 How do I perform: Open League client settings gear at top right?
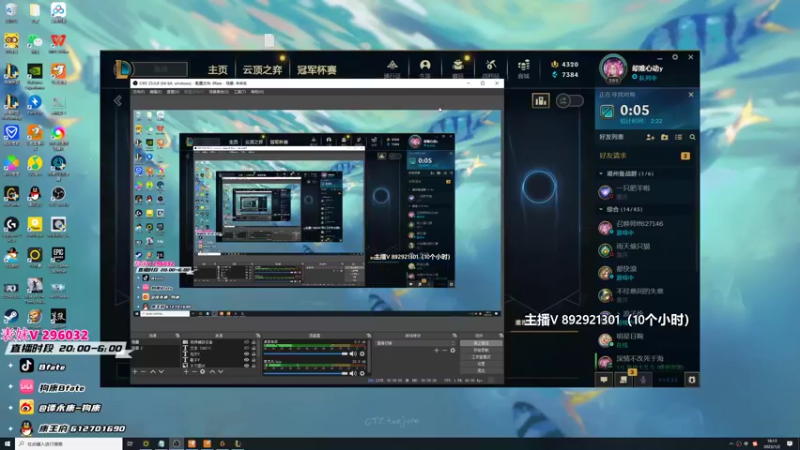pos(674,57)
